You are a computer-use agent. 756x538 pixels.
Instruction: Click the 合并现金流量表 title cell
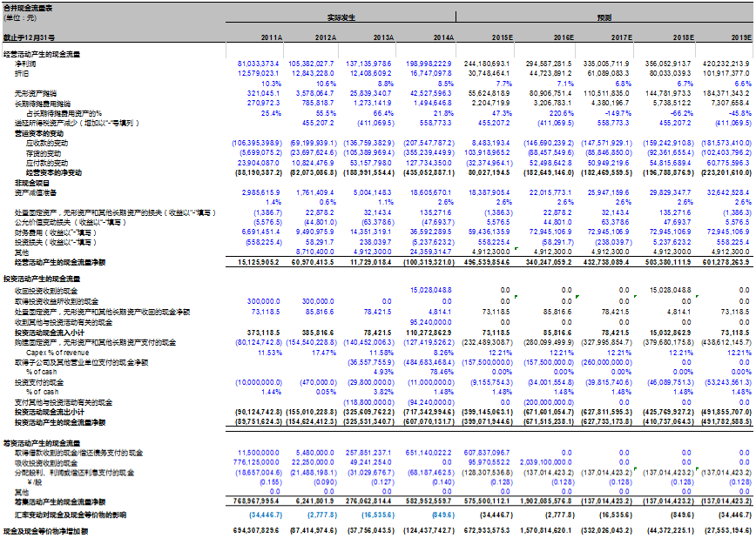pyautogui.click(x=28, y=6)
